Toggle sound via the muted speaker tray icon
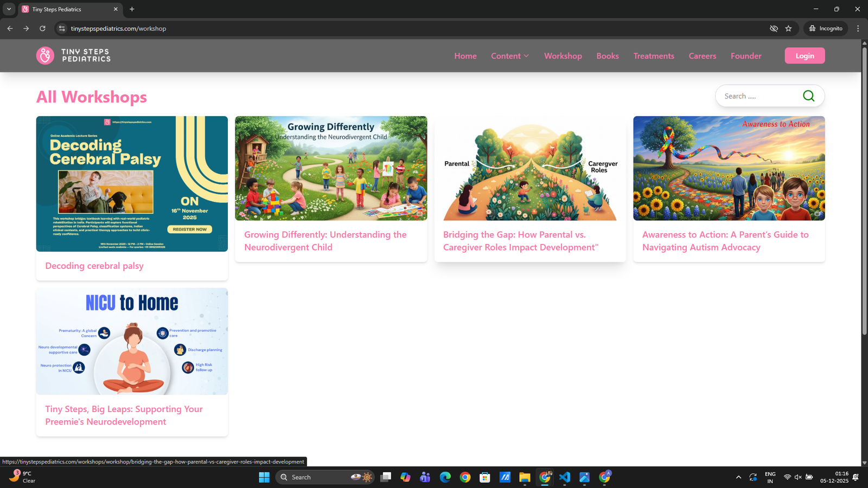 (798, 477)
